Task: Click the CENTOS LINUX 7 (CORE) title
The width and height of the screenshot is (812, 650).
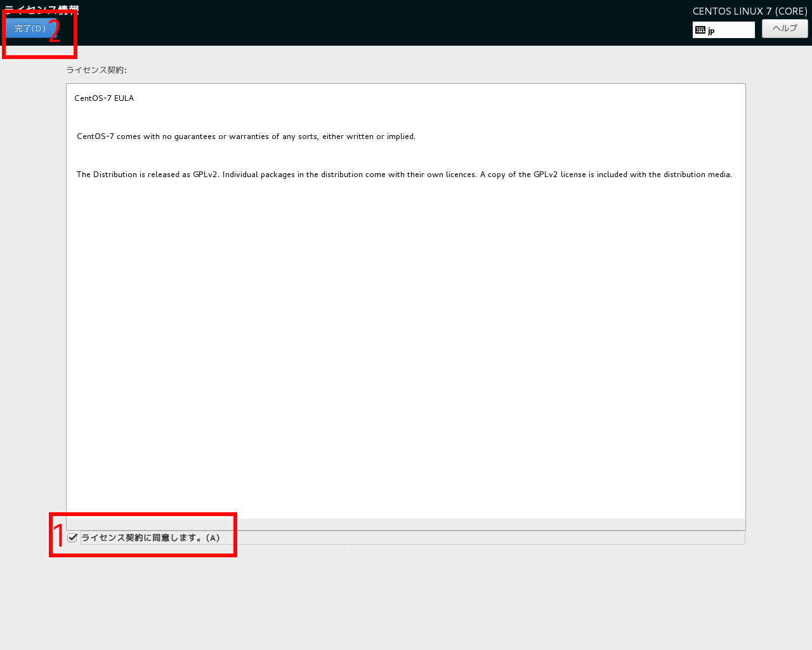Action: tap(750, 11)
